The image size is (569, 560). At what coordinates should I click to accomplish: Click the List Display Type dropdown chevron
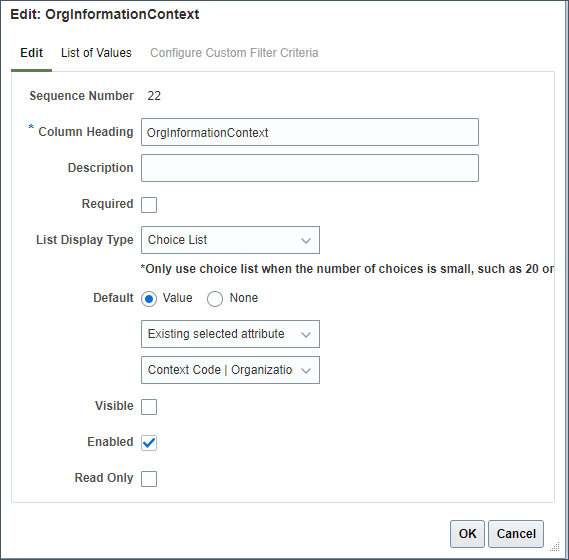[306, 240]
